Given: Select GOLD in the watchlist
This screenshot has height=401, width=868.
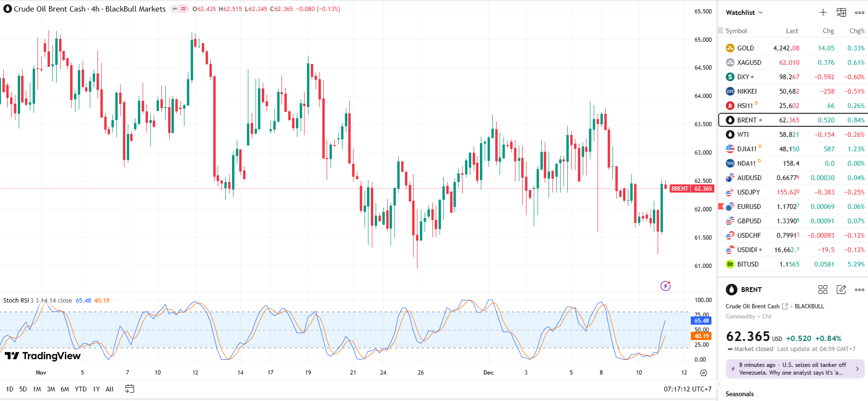Looking at the screenshot, I should click(746, 48).
